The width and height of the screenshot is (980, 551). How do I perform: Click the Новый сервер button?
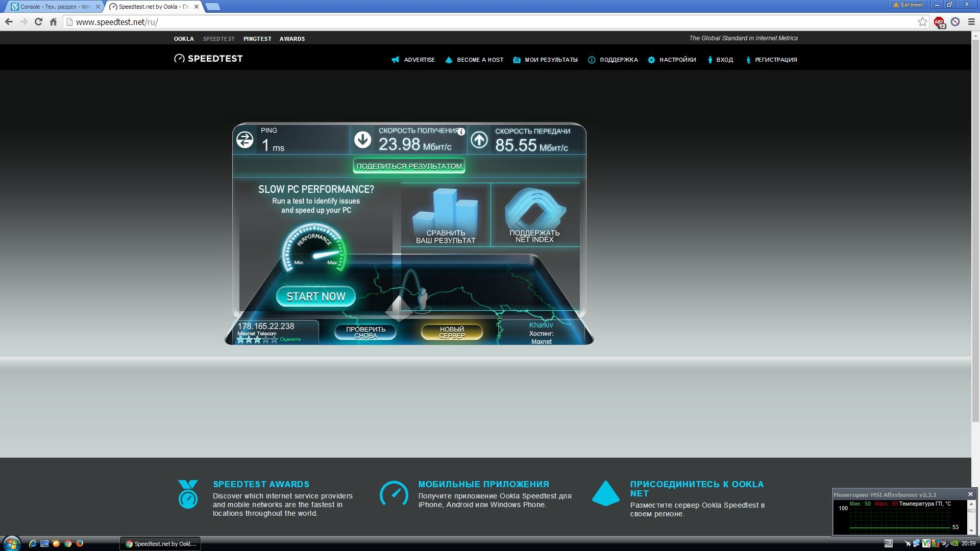click(452, 332)
